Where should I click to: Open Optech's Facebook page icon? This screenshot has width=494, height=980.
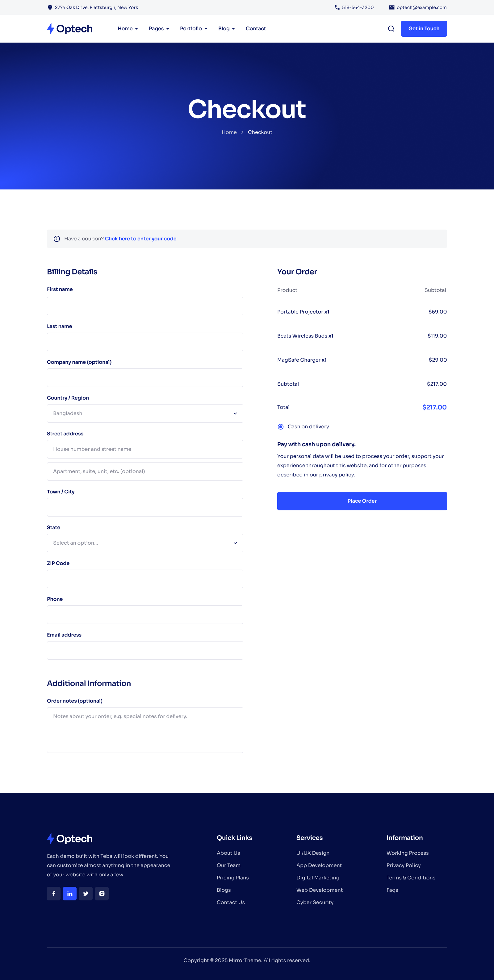[54, 894]
